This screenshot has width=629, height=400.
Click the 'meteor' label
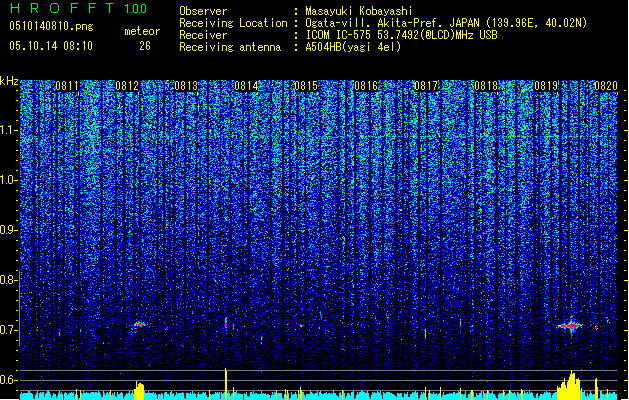click(x=142, y=31)
